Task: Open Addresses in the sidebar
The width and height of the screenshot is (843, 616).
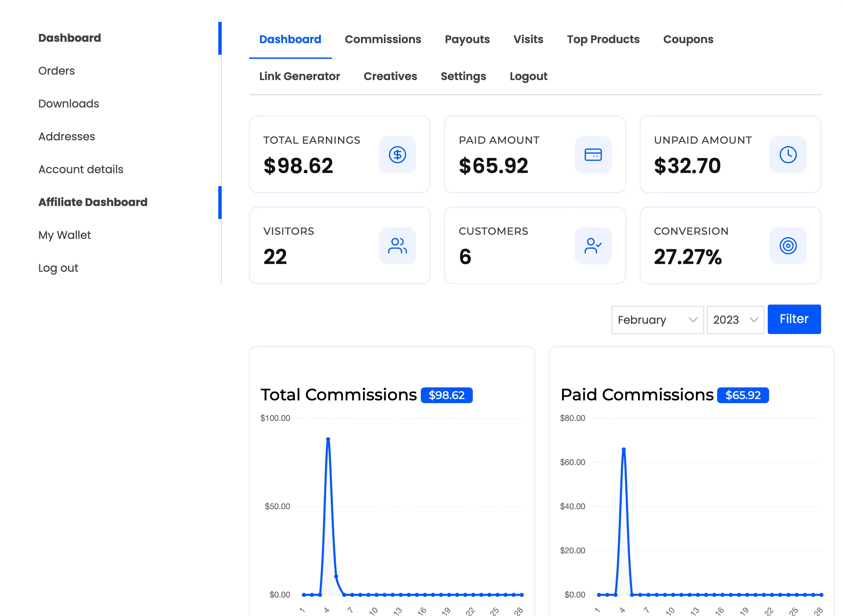Action: (x=66, y=137)
